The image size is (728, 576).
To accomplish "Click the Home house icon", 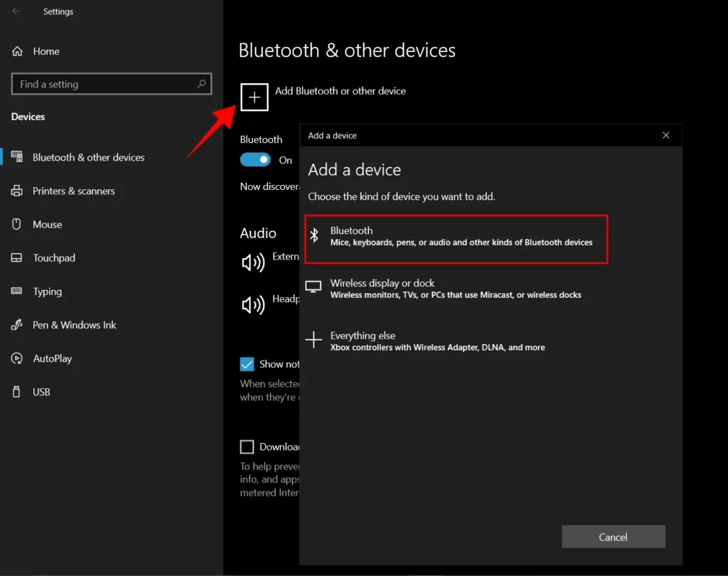I will [17, 51].
